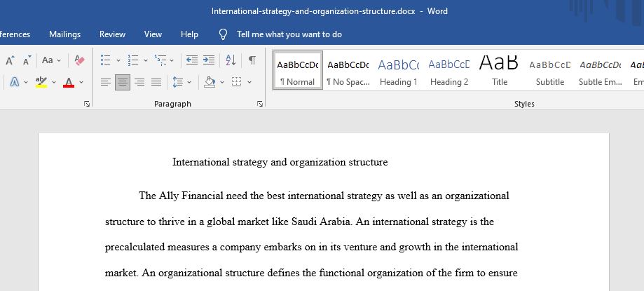Open the Paragraph settings dialog launcher
644x291 pixels.
click(260, 104)
